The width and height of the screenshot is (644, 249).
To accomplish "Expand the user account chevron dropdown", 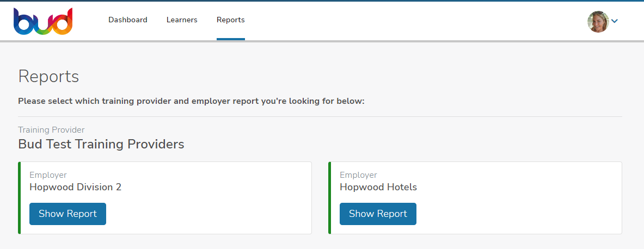I will coord(615,21).
